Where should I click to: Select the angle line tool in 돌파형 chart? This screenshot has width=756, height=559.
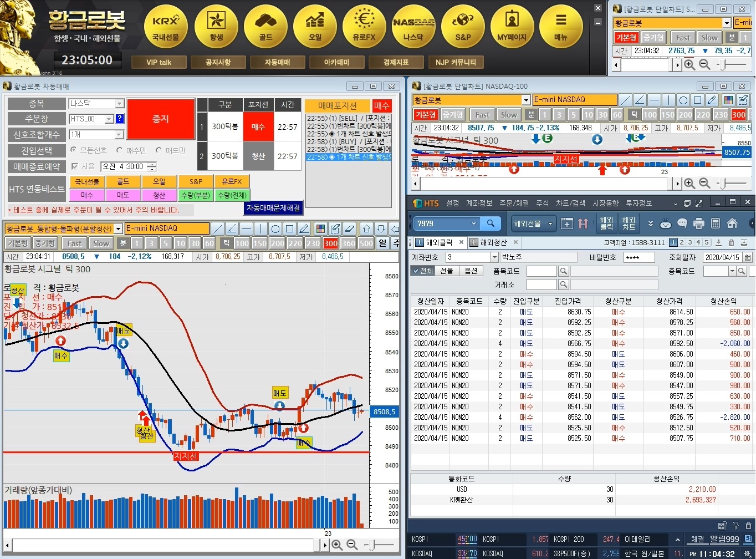pyautogui.click(x=232, y=228)
